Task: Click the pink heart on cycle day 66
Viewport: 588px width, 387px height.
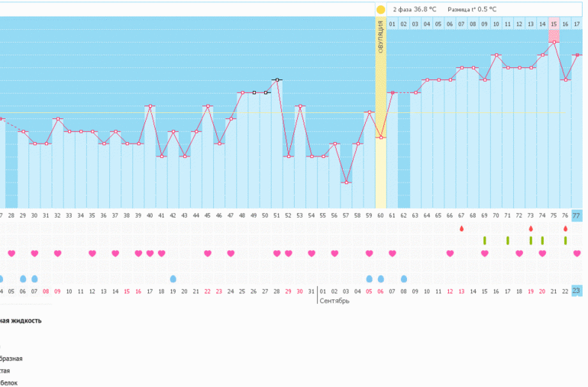Action: click(x=451, y=253)
